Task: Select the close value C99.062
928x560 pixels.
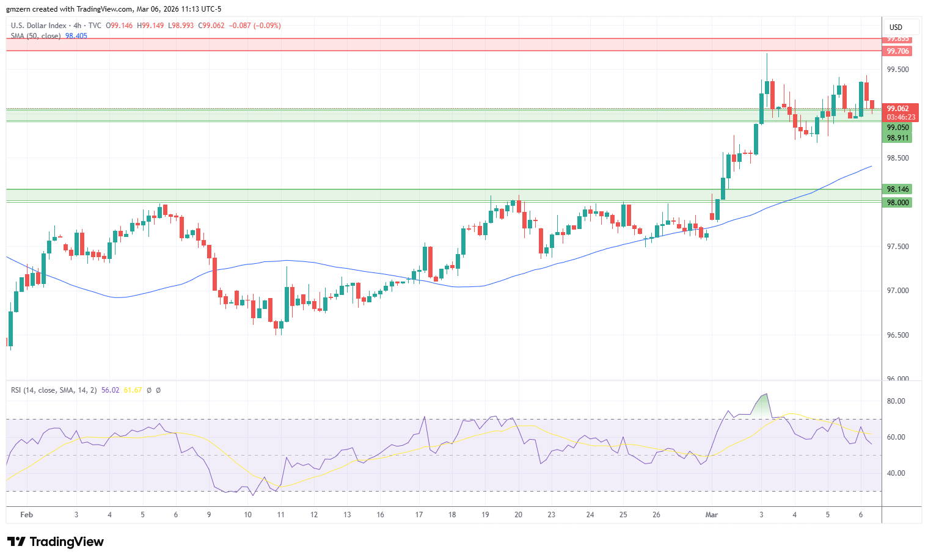Action: [211, 26]
